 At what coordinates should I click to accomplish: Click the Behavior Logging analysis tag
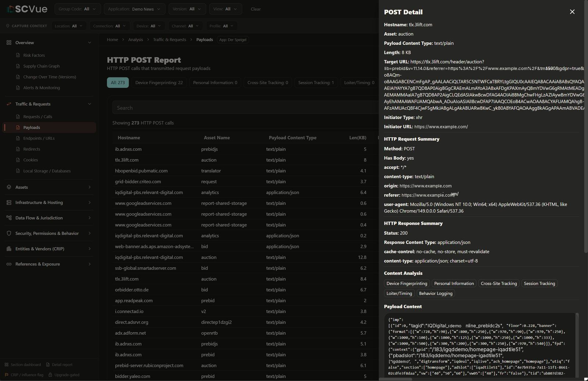(x=435, y=293)
